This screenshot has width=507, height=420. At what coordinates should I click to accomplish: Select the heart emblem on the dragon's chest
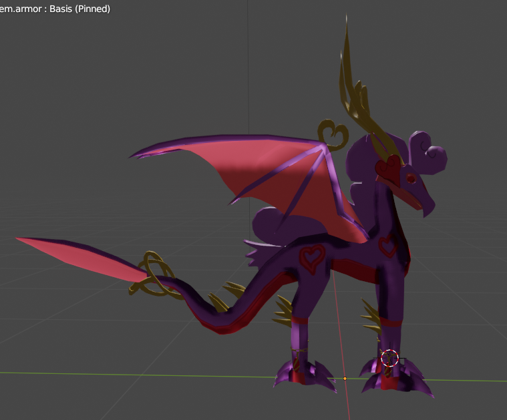pos(388,246)
